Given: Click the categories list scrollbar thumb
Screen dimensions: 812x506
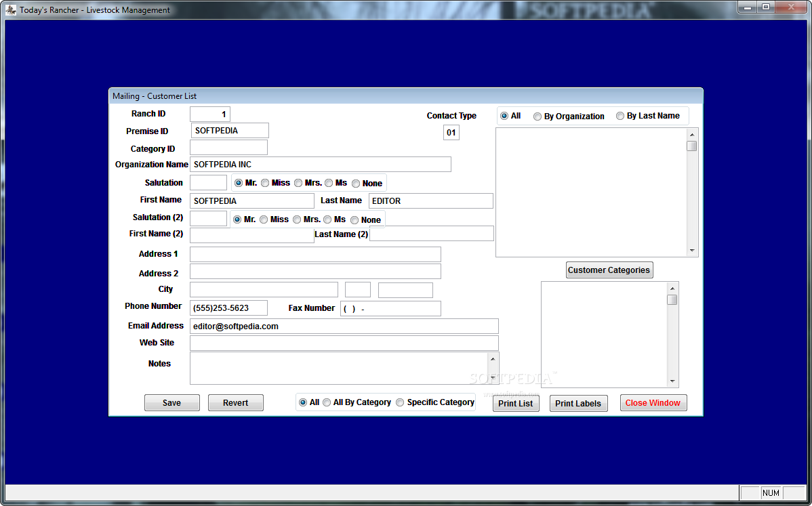Looking at the screenshot, I should click(672, 299).
